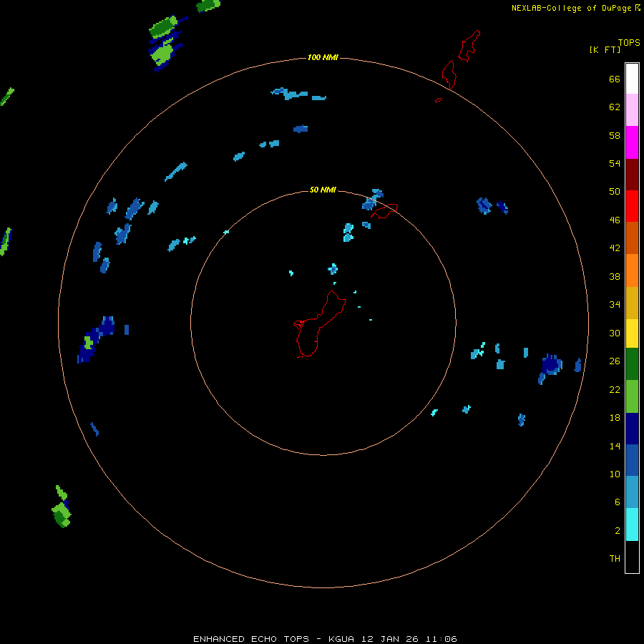Select the dark green legend swatch
Screen dimensions: 644x644
click(632, 364)
